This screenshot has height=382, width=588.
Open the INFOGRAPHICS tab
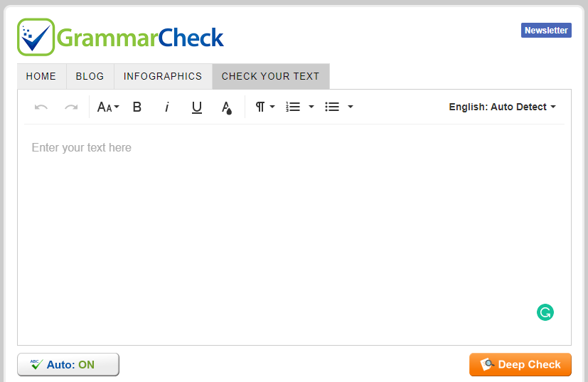pyautogui.click(x=163, y=76)
